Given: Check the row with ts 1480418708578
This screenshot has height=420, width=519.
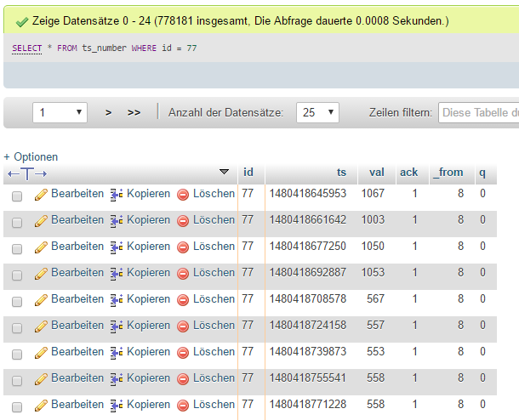Looking at the screenshot, I should (17, 302).
